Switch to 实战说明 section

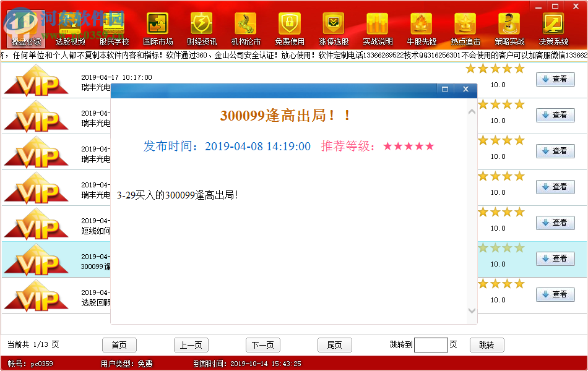click(377, 28)
